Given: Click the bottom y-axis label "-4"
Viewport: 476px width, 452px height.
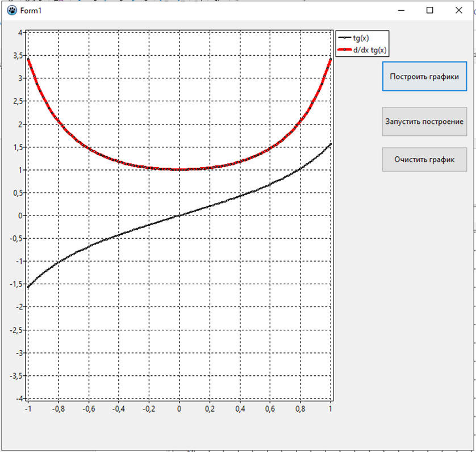Looking at the screenshot, I should click(19, 398).
